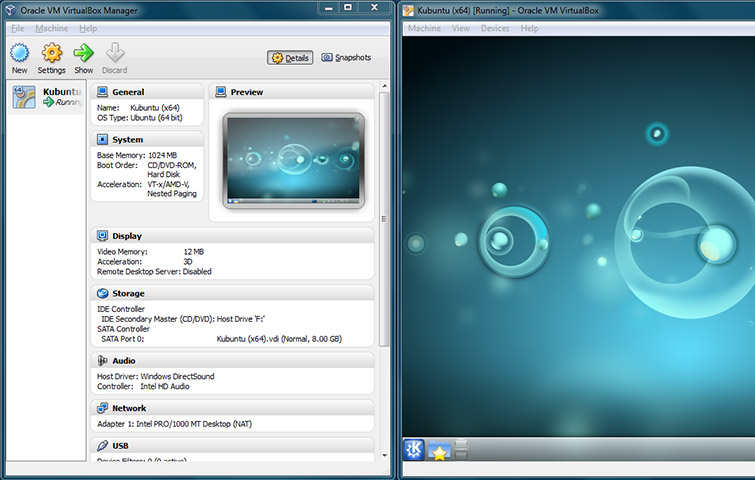755x480 pixels.
Task: Switch to the Snapshots view button
Action: [346, 58]
